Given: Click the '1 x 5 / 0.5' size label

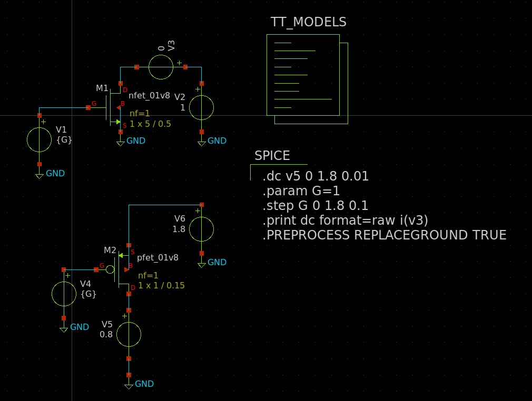Looking at the screenshot, I should [x=150, y=124].
